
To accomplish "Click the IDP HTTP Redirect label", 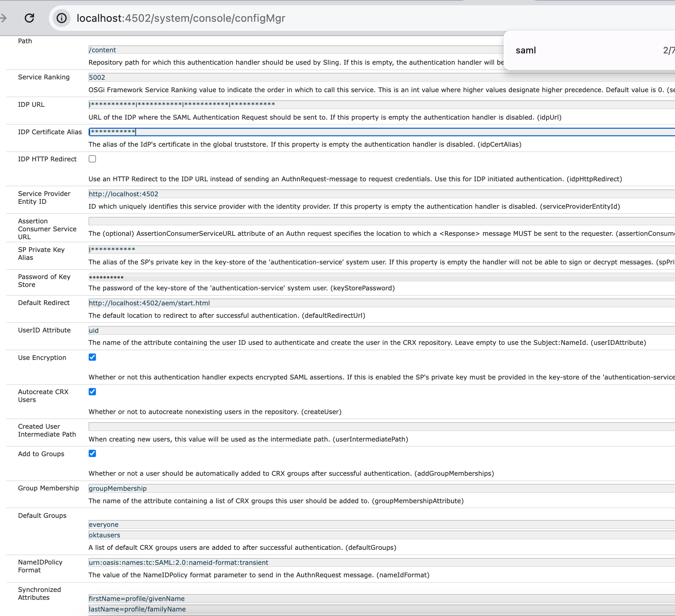I will click(x=47, y=159).
